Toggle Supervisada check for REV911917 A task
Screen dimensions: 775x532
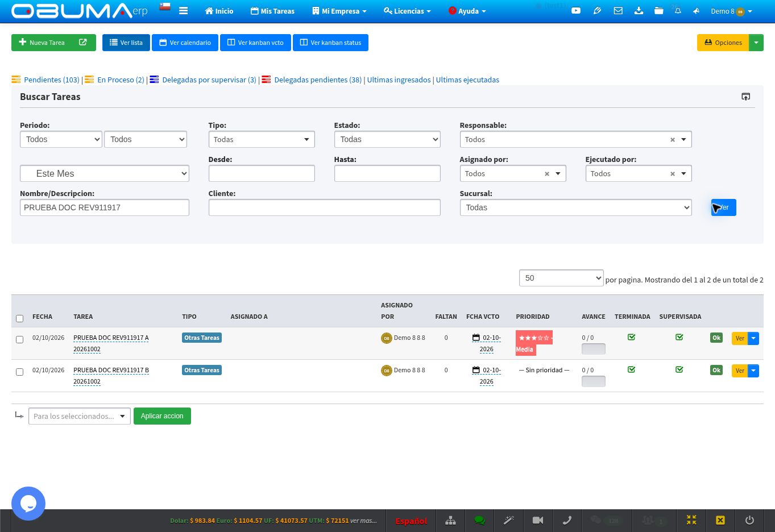coord(679,337)
